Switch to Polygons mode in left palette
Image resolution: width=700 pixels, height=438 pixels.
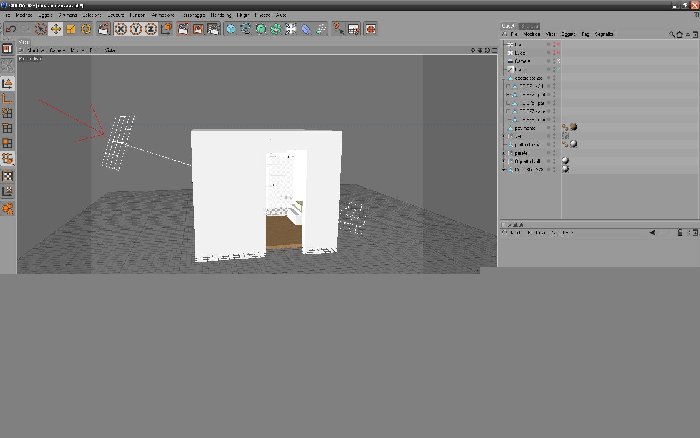pyautogui.click(x=7, y=143)
